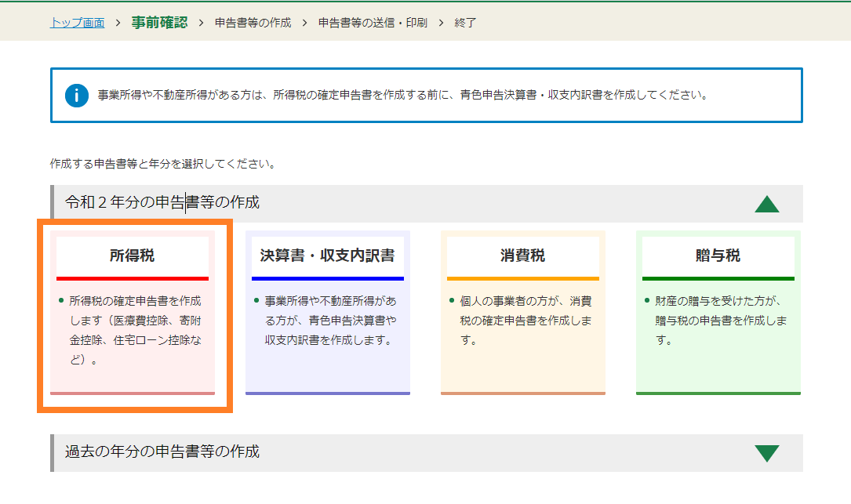
Task: Click the 申告書等の作成 breadcrumb step
Action: pos(253,23)
